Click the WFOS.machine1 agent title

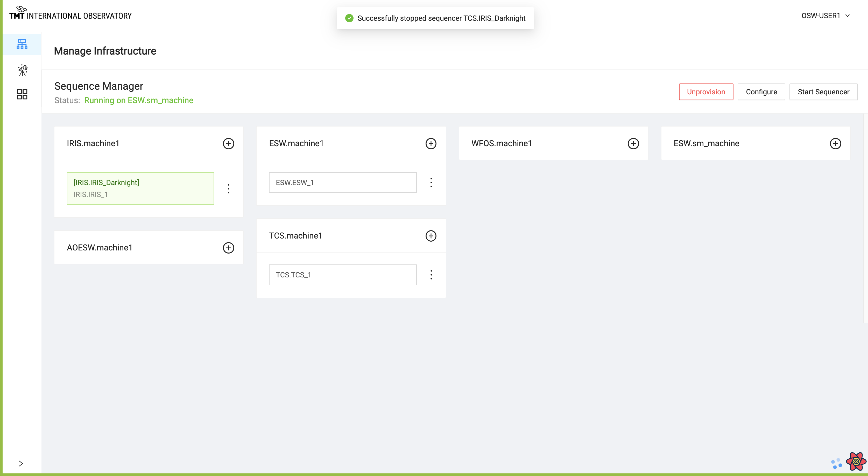(502, 143)
